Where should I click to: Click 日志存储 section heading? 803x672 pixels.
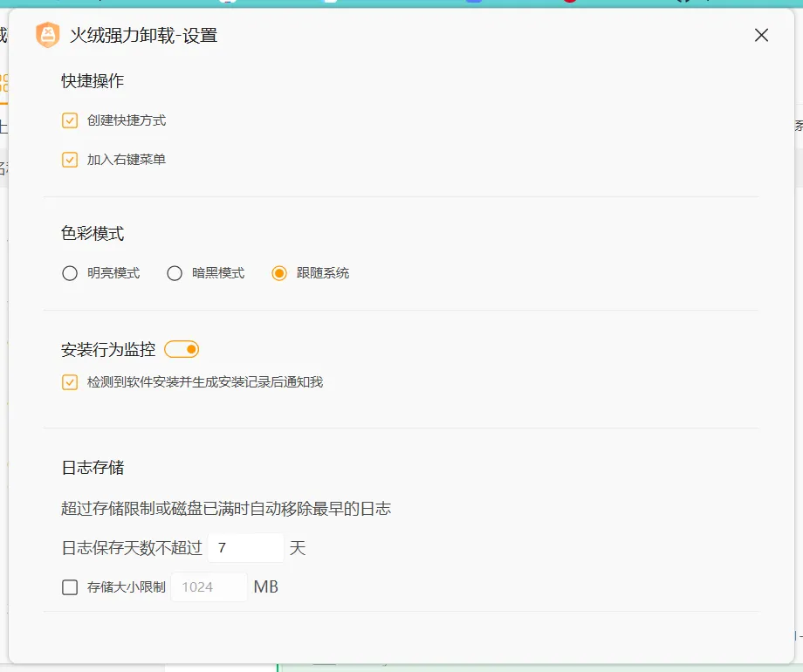click(x=93, y=467)
